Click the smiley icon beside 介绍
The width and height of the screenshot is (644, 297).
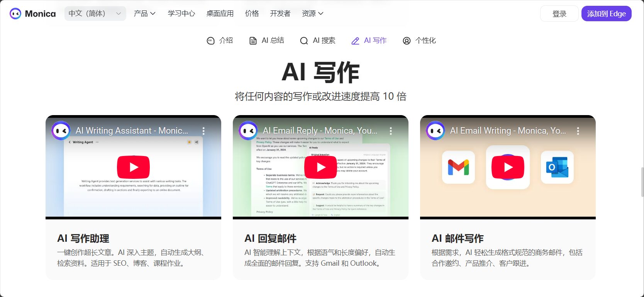(x=210, y=41)
